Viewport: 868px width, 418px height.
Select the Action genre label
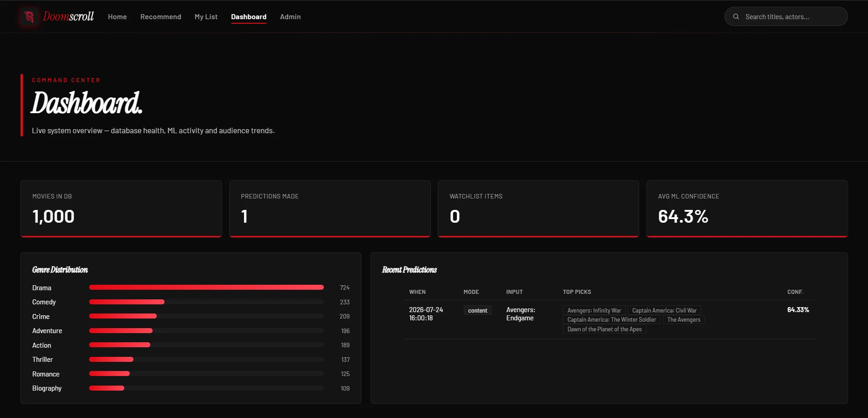[x=42, y=345]
